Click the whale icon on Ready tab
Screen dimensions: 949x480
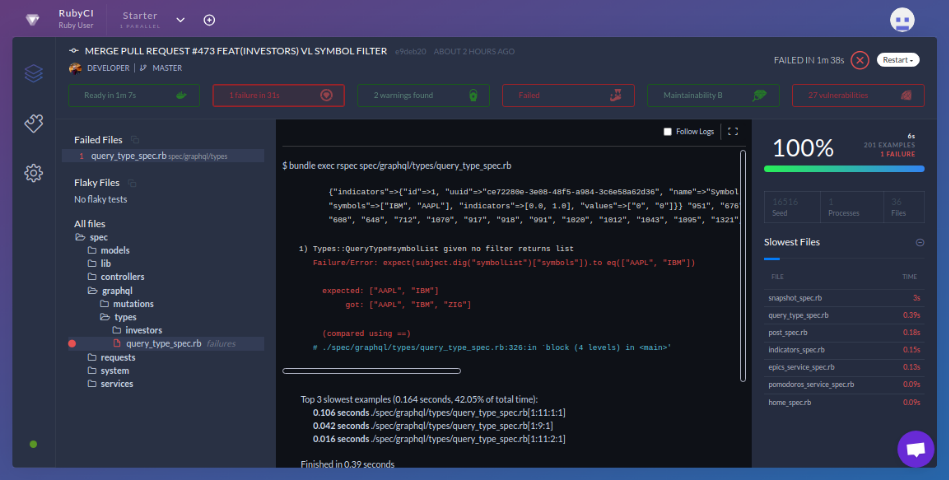(x=181, y=96)
